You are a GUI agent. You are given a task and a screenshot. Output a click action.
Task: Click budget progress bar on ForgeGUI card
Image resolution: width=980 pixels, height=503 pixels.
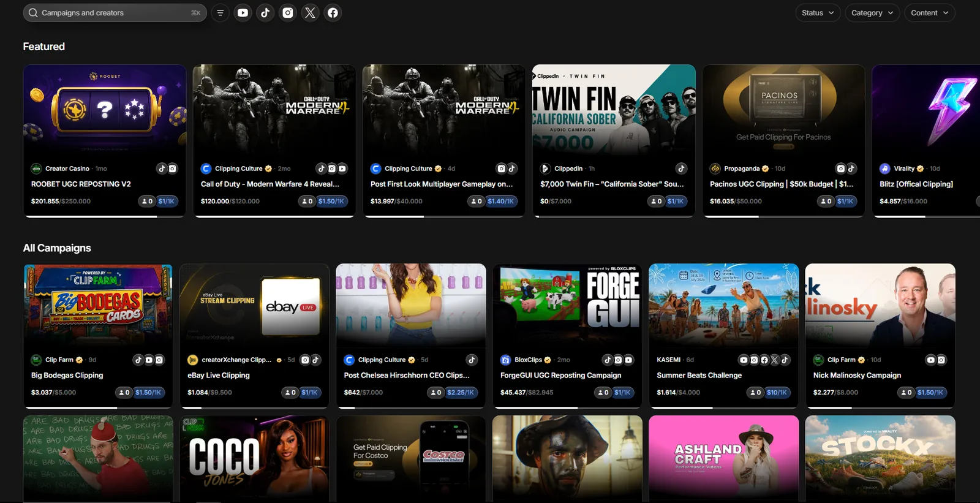pos(567,407)
